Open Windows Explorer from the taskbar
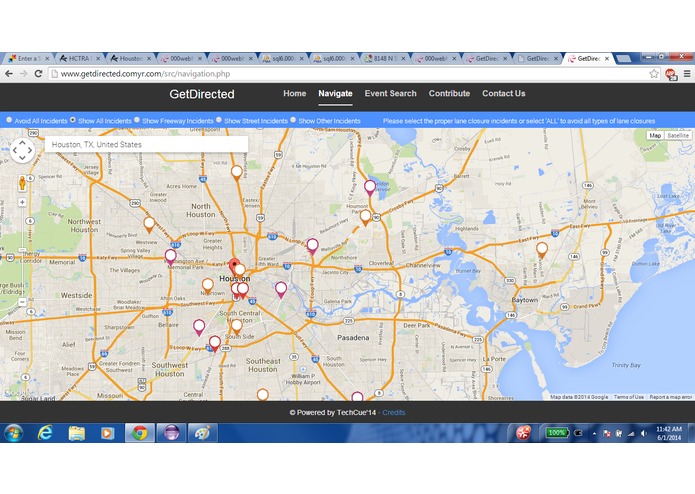The height and width of the screenshot is (494, 695). (x=77, y=433)
